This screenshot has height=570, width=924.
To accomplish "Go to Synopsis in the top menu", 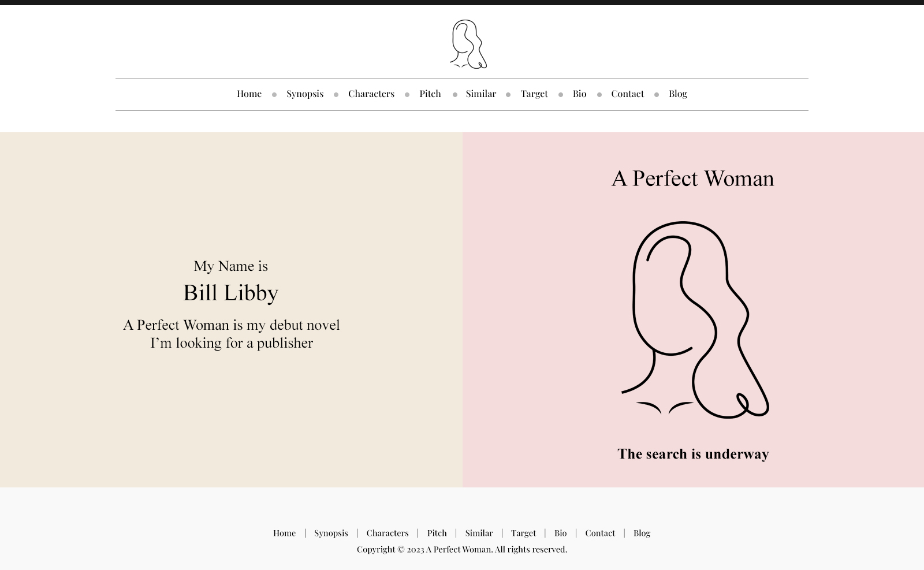I will 304,94.
